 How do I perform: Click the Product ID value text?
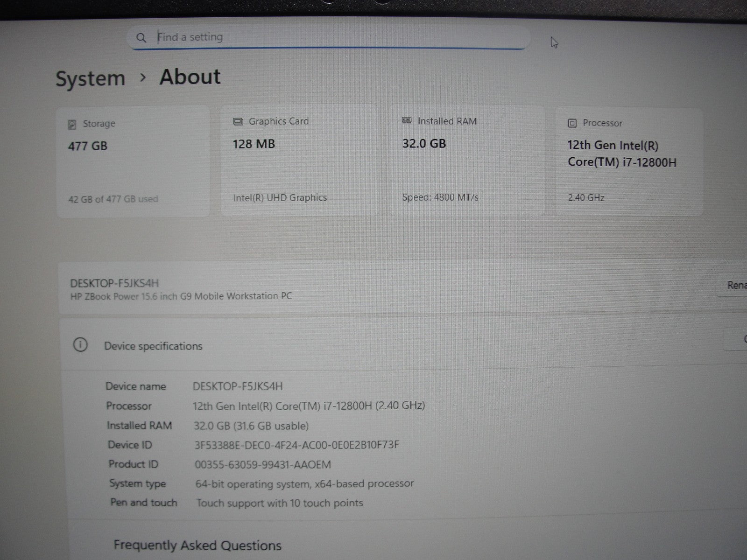point(263,465)
